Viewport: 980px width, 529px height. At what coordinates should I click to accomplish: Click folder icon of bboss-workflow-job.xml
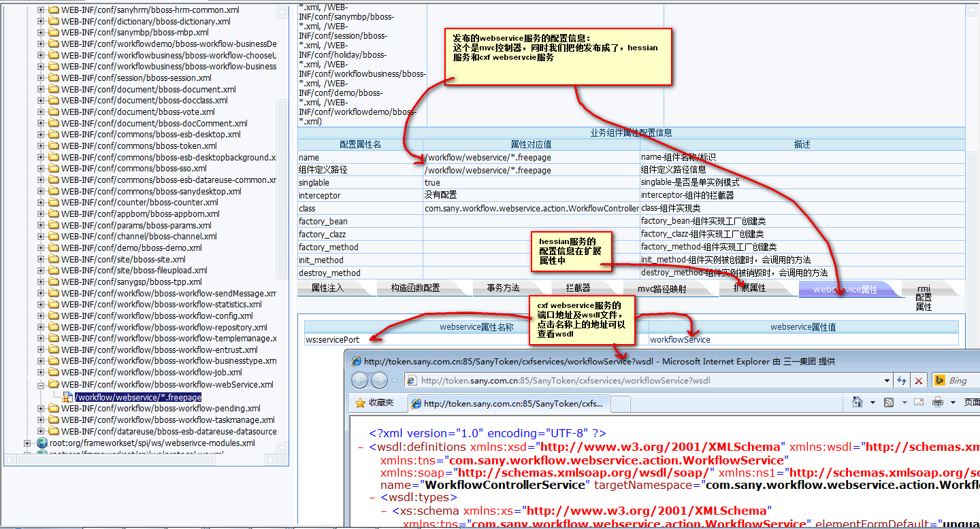click(54, 372)
